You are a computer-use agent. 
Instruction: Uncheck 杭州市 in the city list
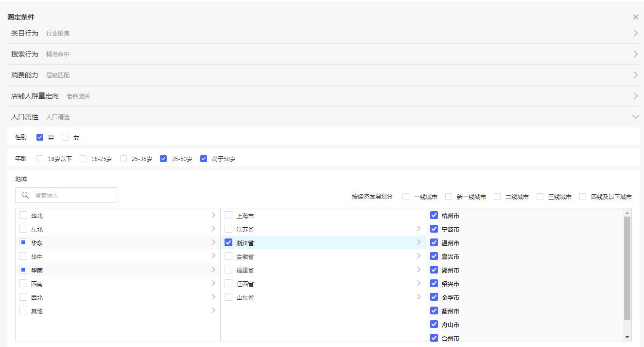[x=434, y=215]
